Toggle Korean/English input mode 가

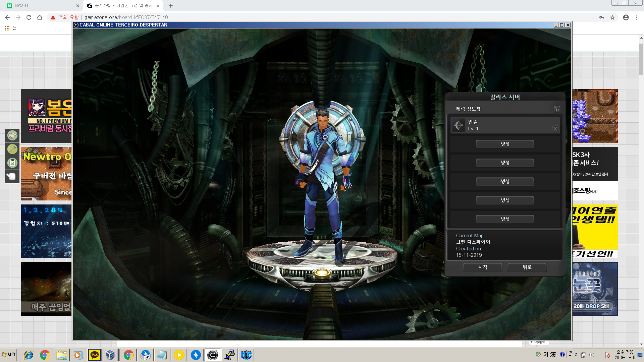tap(546, 355)
